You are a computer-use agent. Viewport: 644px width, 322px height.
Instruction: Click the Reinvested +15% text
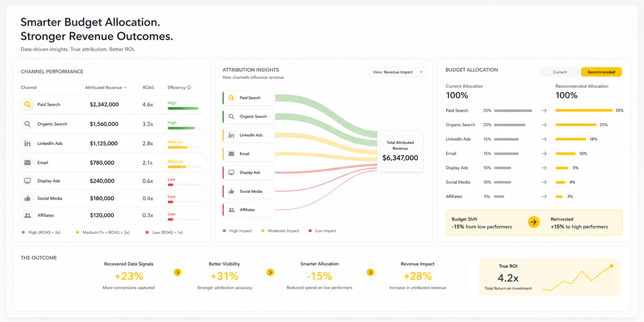579,223
